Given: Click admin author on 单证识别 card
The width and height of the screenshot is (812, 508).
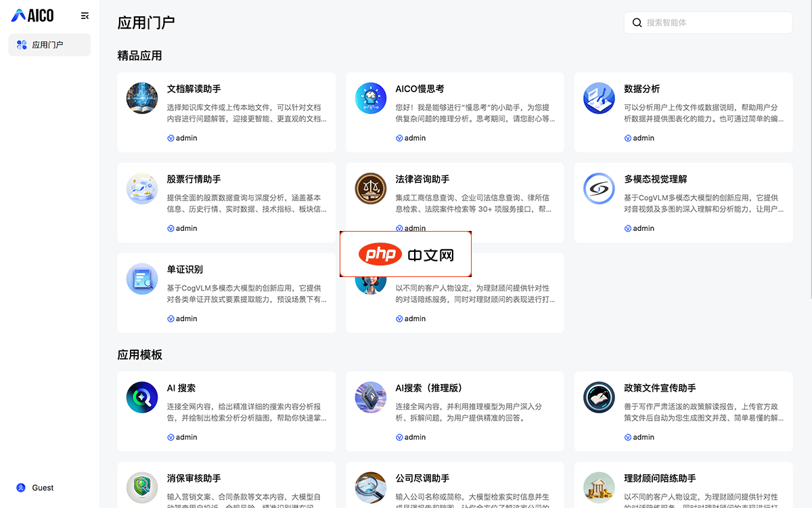Looking at the screenshot, I should coord(182,318).
